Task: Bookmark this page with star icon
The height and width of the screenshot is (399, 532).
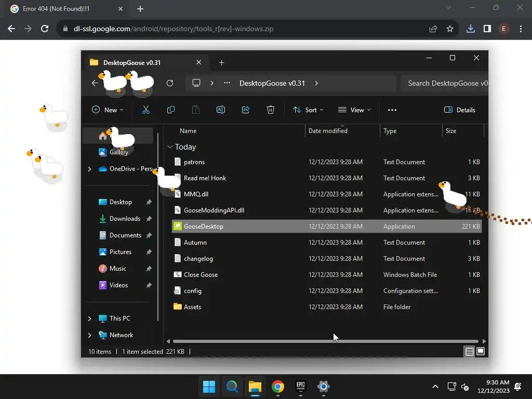Action: pos(450,29)
